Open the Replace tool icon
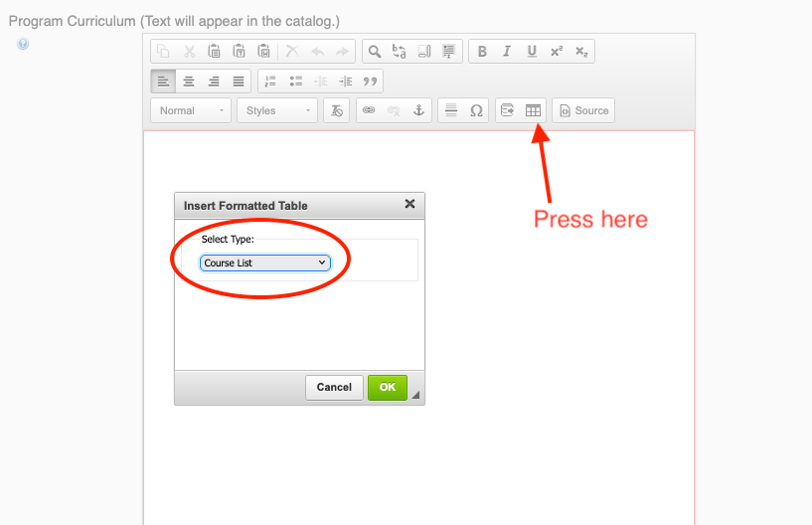 click(x=400, y=52)
